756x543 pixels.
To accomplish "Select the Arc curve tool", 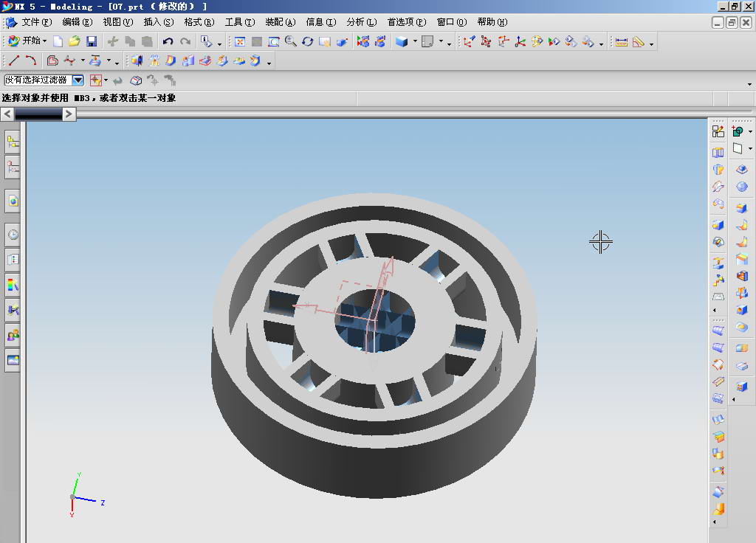I will (31, 60).
